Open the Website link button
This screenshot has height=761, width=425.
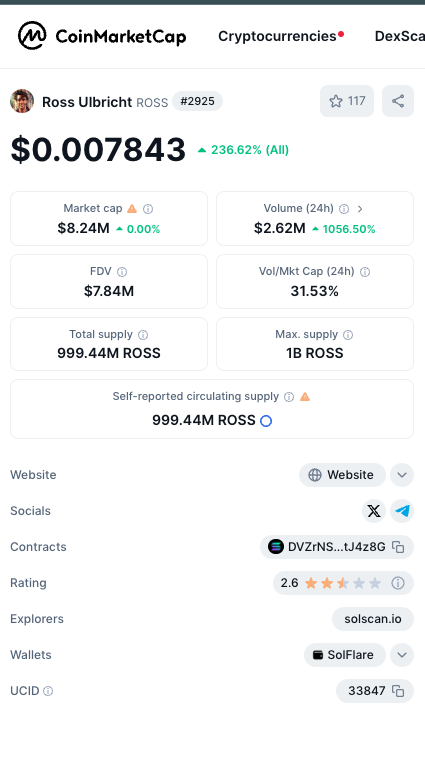click(x=343, y=475)
